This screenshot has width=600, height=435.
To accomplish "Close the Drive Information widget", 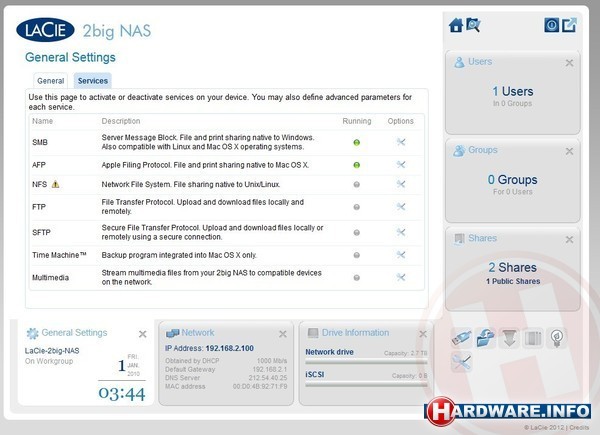I will 423,334.
